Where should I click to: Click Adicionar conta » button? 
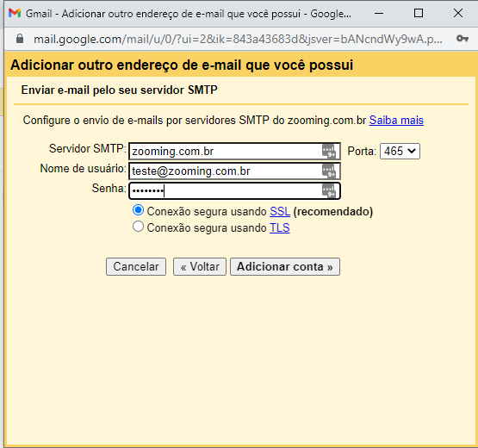(x=285, y=266)
